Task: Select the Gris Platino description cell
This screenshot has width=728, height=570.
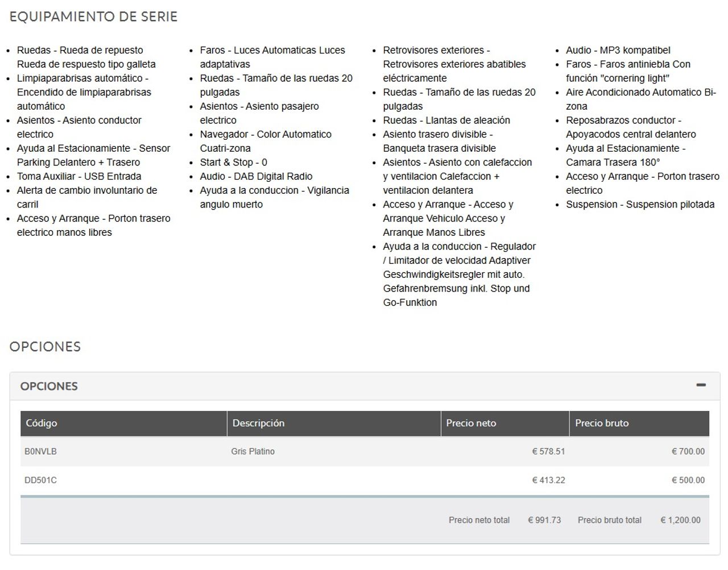Action: coord(253,452)
